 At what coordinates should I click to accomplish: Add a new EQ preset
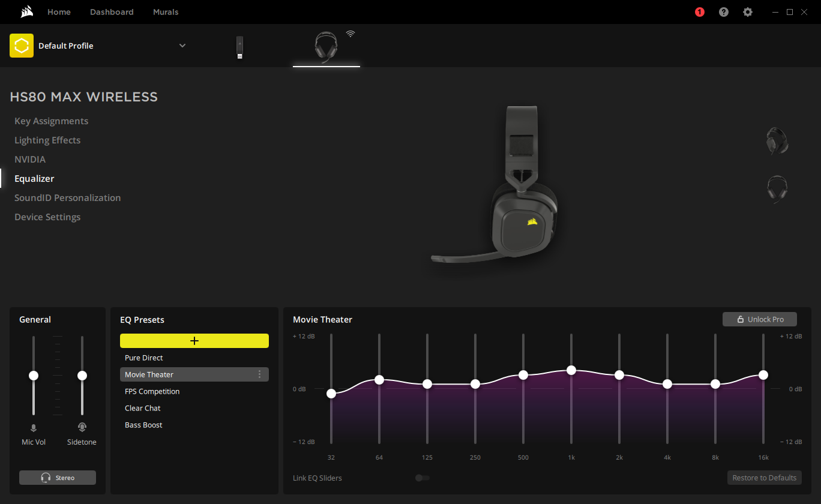coord(194,341)
